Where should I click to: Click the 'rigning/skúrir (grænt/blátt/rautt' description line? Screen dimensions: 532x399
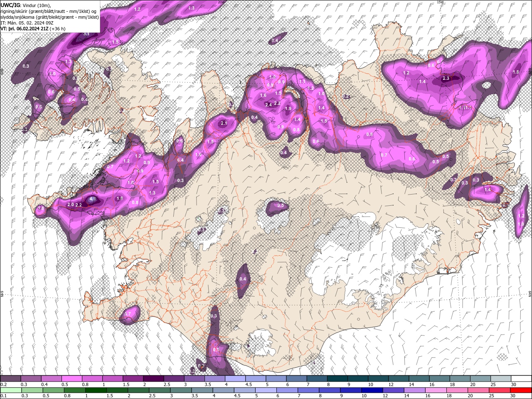49,11
